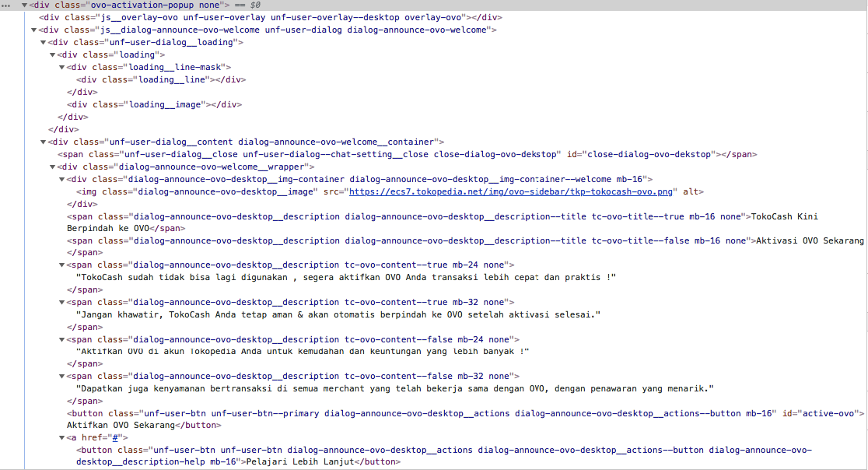Collapse the a href="#" anchor node
The height and width of the screenshot is (470, 868).
point(62,438)
